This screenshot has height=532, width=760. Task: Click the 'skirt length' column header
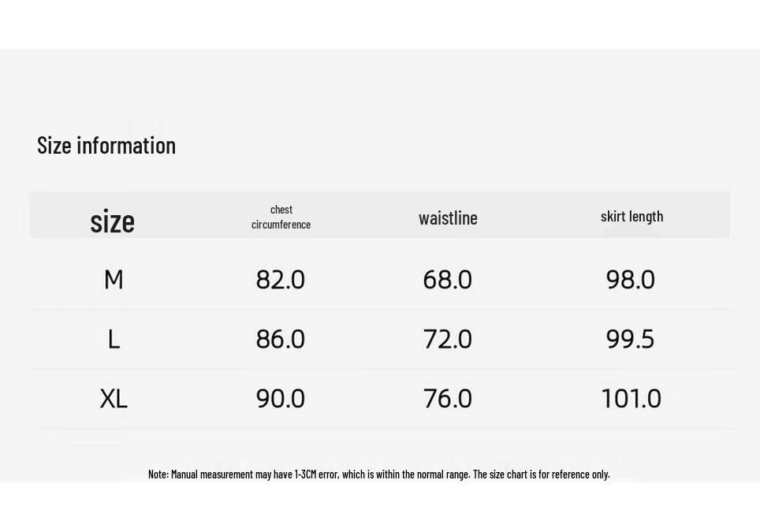tap(631, 216)
